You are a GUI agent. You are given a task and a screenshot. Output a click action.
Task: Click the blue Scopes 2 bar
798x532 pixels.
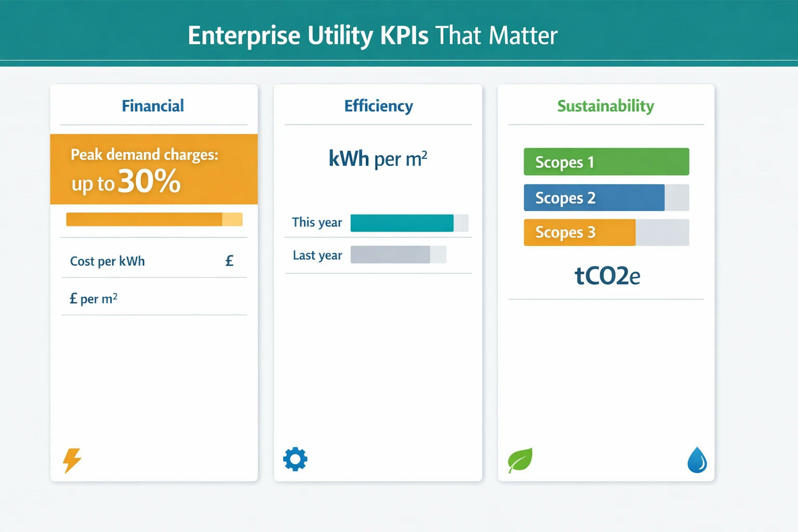[594, 197]
